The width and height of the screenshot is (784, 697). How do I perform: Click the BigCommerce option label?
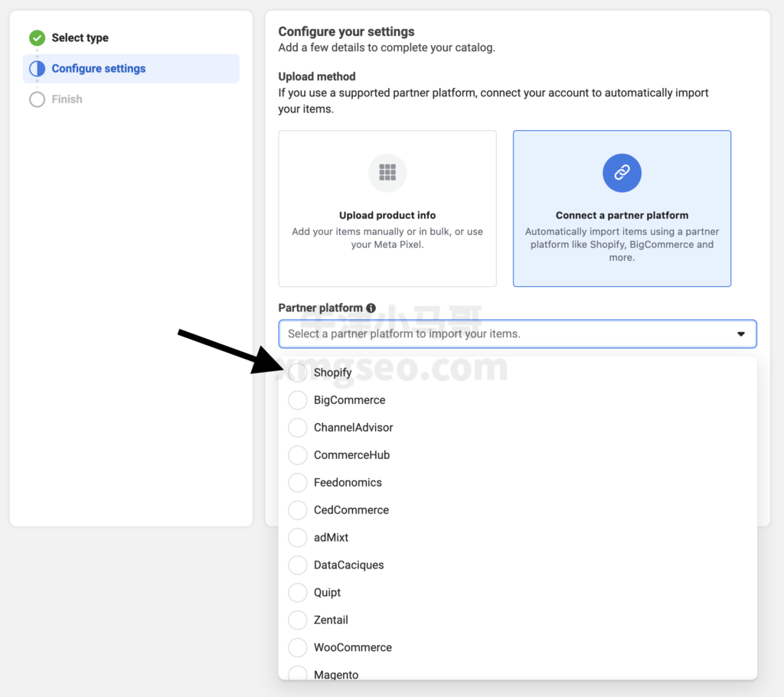pyautogui.click(x=349, y=400)
